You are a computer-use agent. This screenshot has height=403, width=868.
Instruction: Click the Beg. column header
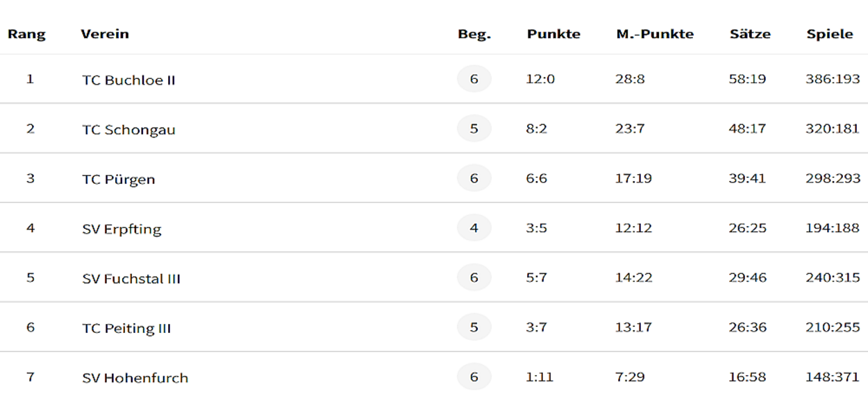pos(474,34)
